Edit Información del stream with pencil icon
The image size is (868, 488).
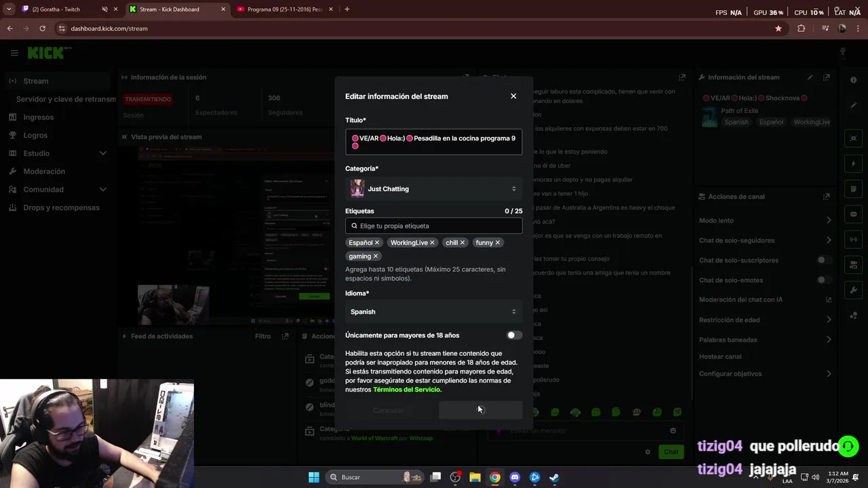pyautogui.click(x=810, y=77)
